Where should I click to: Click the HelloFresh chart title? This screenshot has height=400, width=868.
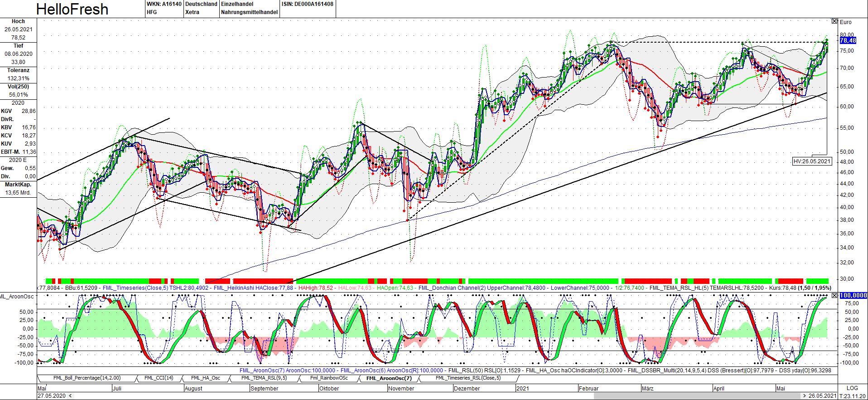click(x=72, y=9)
